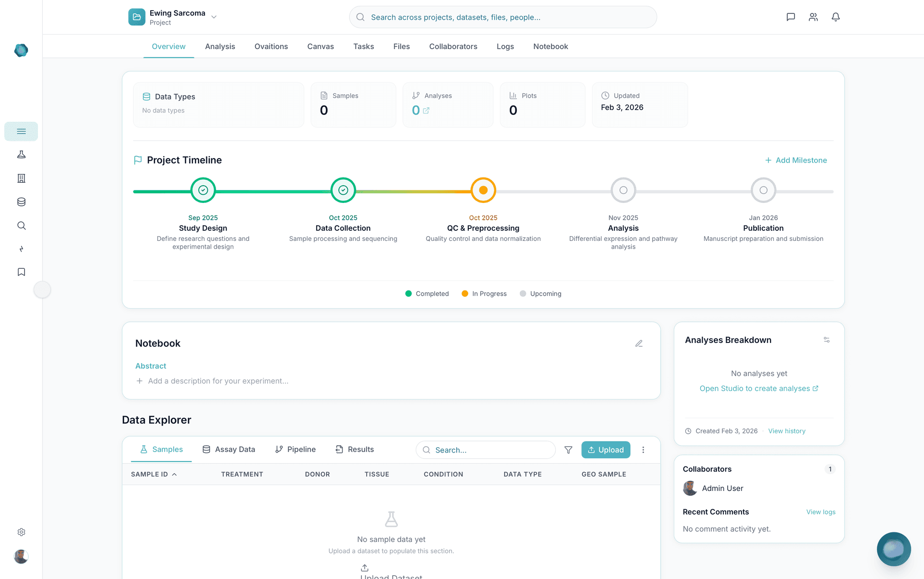Click the Analysis milestone marker
Image resolution: width=924 pixels, height=579 pixels.
tap(623, 190)
